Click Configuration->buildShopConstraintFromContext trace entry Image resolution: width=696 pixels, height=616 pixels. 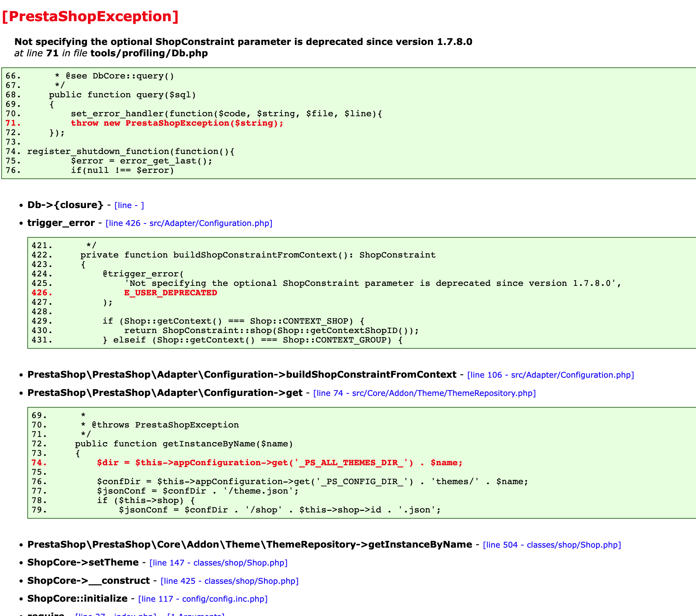coord(242,374)
